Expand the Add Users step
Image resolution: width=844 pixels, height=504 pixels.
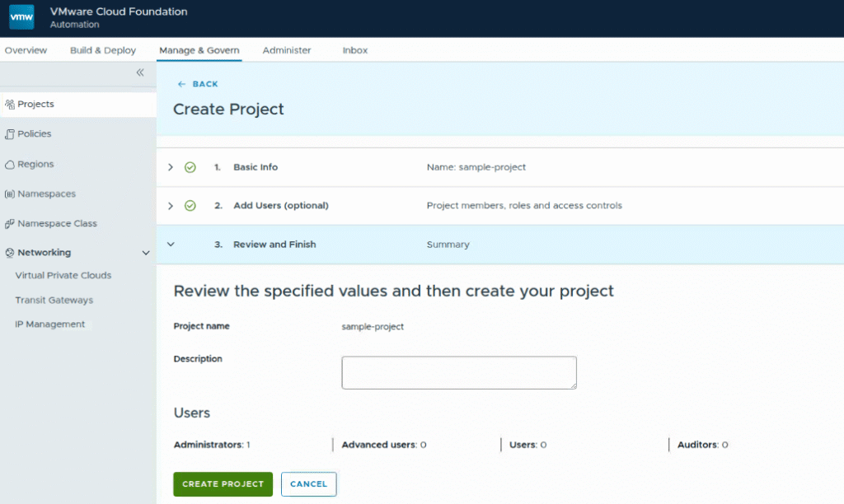pos(171,206)
